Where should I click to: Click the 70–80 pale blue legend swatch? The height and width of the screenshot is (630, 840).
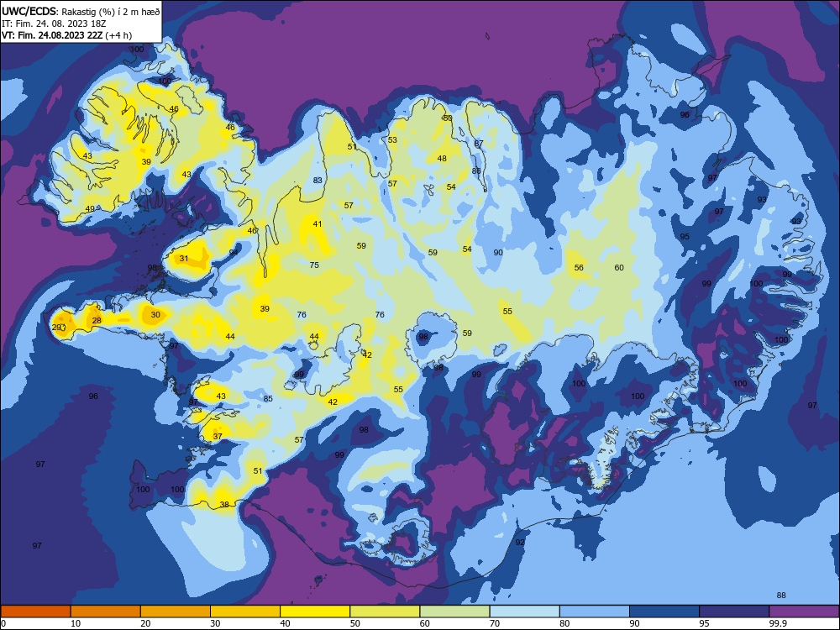pos(524,612)
